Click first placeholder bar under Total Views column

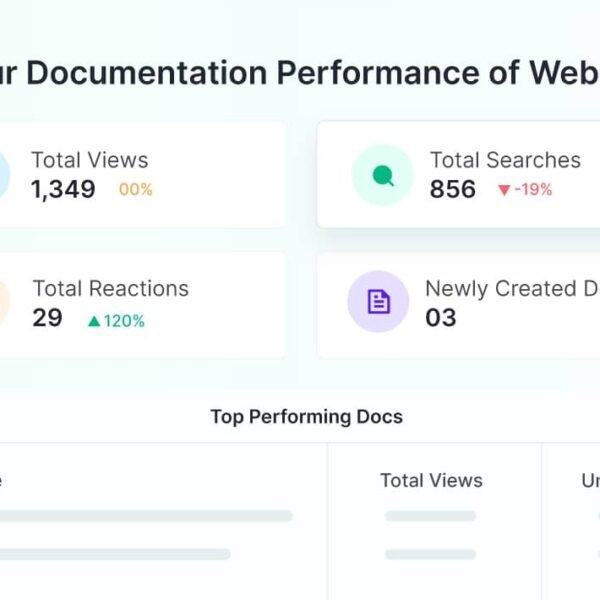pyautogui.click(x=430, y=516)
